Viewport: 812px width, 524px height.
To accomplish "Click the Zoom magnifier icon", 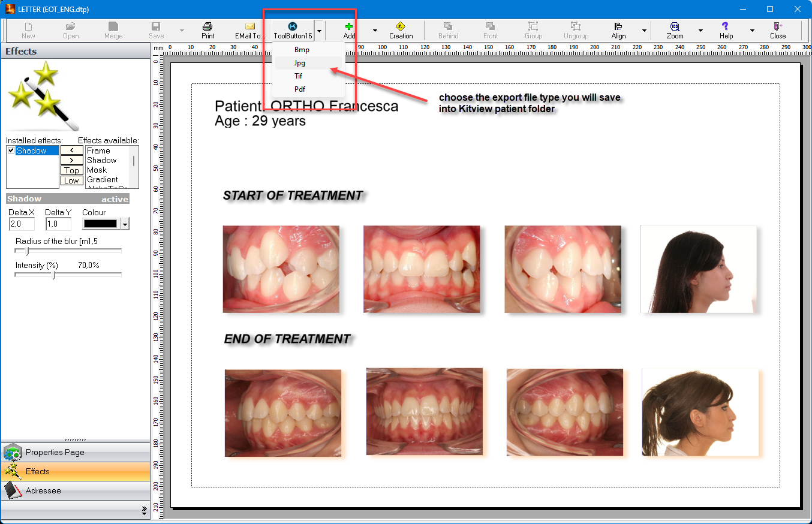I will coord(675,26).
